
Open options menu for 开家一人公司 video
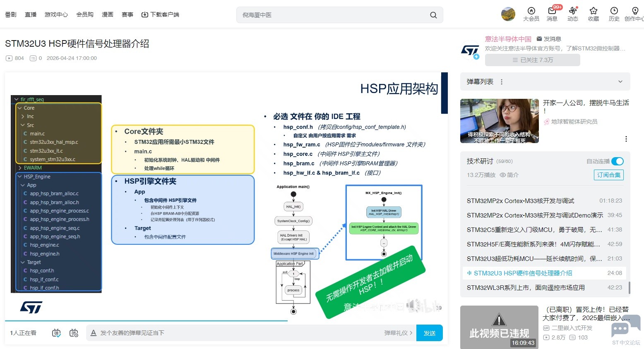coord(626,139)
